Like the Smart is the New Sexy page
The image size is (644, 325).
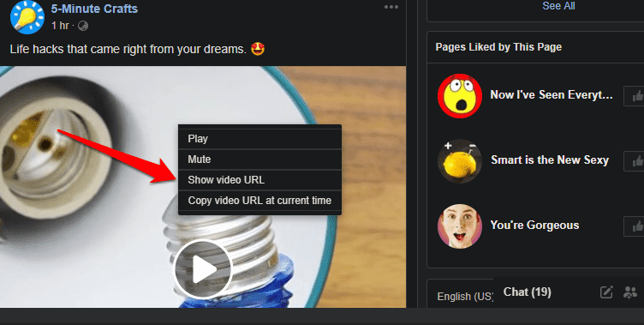point(635,161)
